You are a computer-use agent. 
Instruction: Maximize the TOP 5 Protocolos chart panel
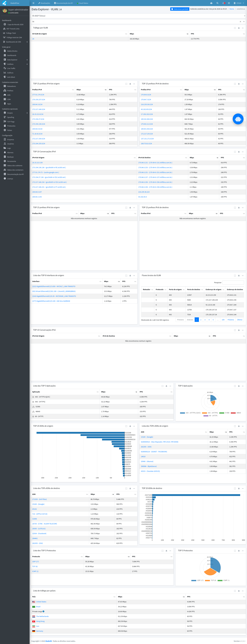[235, 550]
